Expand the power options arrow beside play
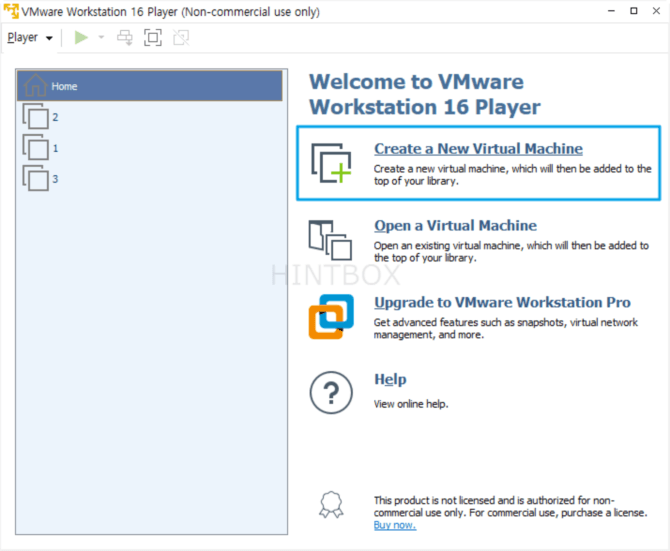Image resolution: width=670 pixels, height=551 pixels. (x=101, y=37)
